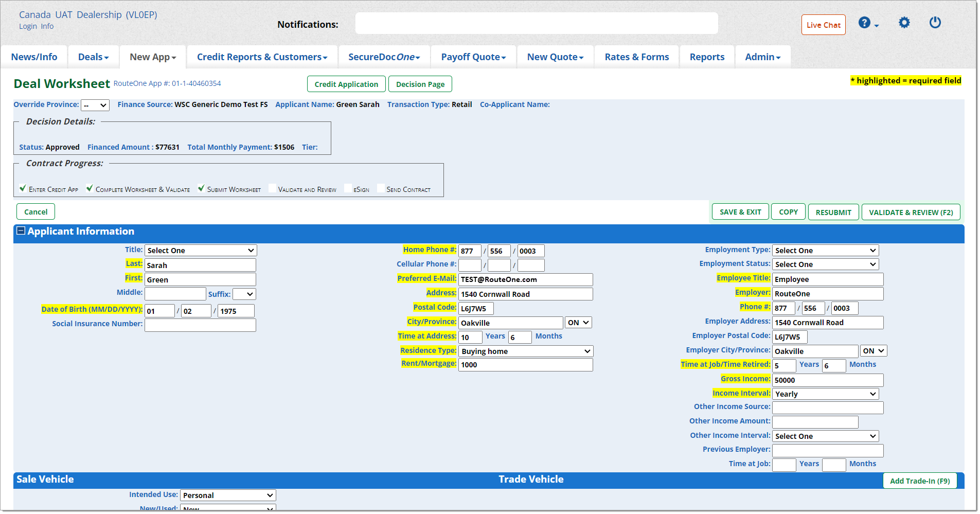Image resolution: width=980 pixels, height=514 pixels.
Task: Click the Social Insurance Number field
Action: pos(200,325)
